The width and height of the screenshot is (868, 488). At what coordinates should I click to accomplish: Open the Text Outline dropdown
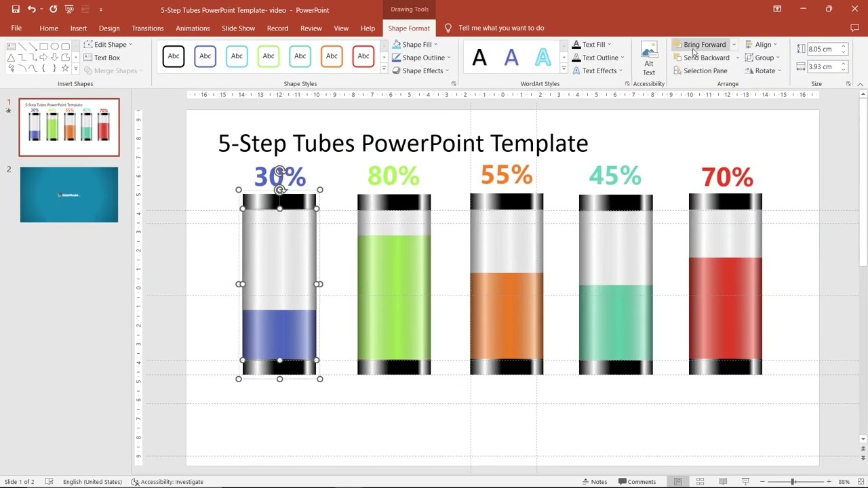click(x=598, y=58)
